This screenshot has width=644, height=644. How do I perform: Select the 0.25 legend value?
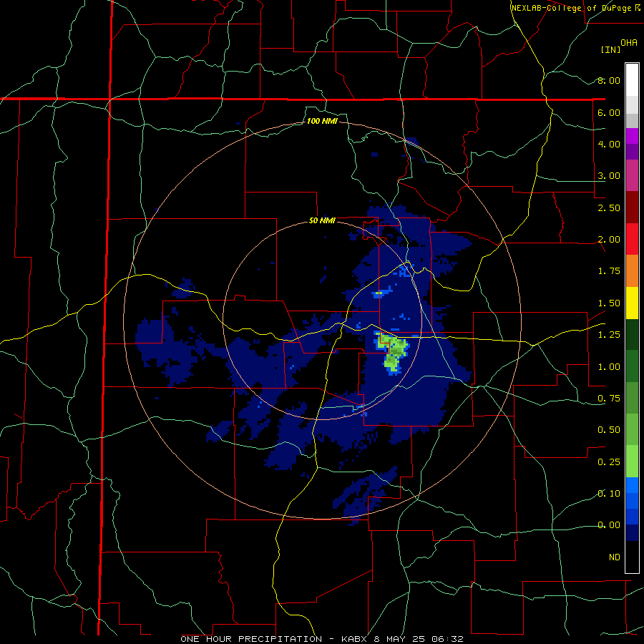[x=609, y=462]
